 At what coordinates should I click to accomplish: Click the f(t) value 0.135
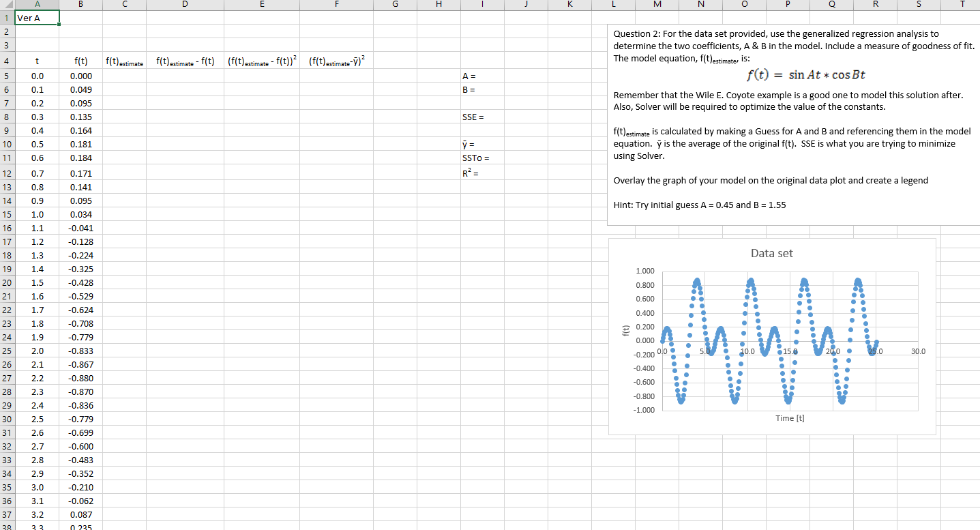coord(81,117)
